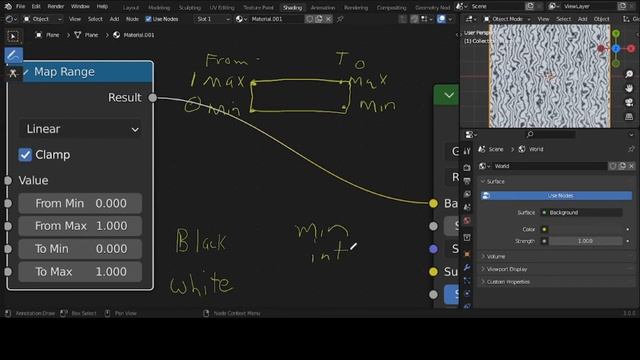
Task: Click the properties search field
Action: (551, 134)
